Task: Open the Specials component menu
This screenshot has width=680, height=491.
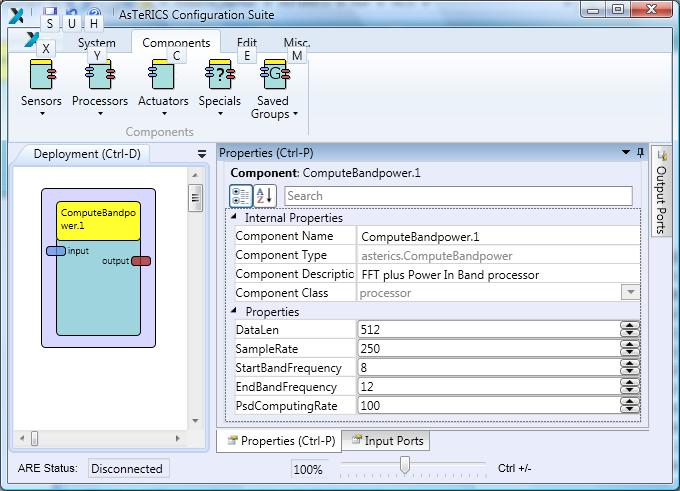Action: 219,88
